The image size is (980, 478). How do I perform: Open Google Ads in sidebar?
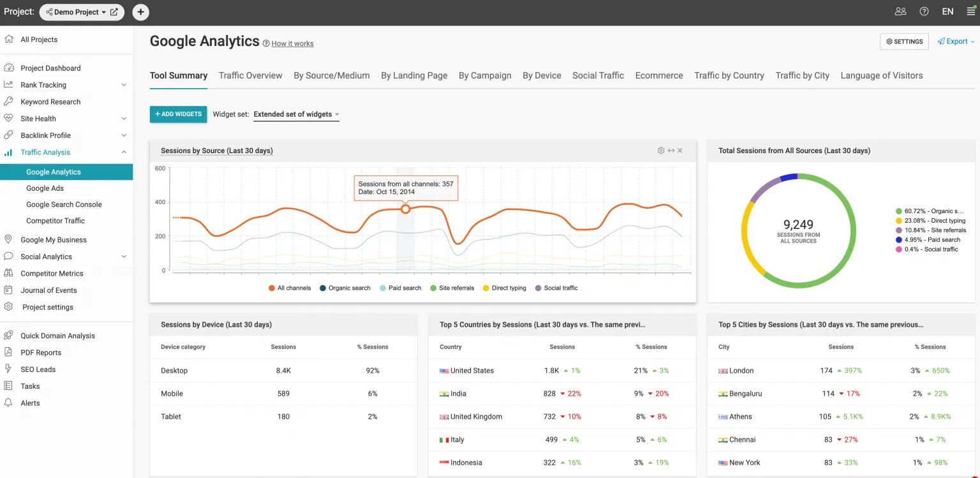(45, 188)
